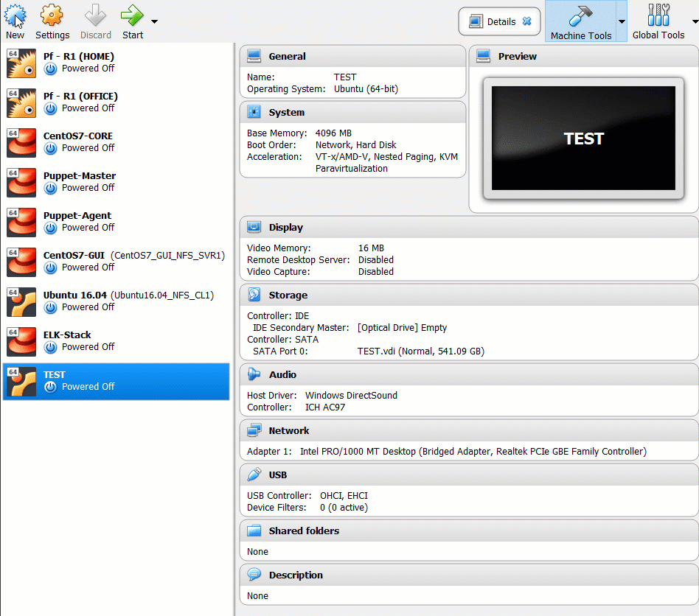Click the Pf - R1 (OFFICE) OS icon
This screenshot has height=616, width=699.
tap(21, 103)
